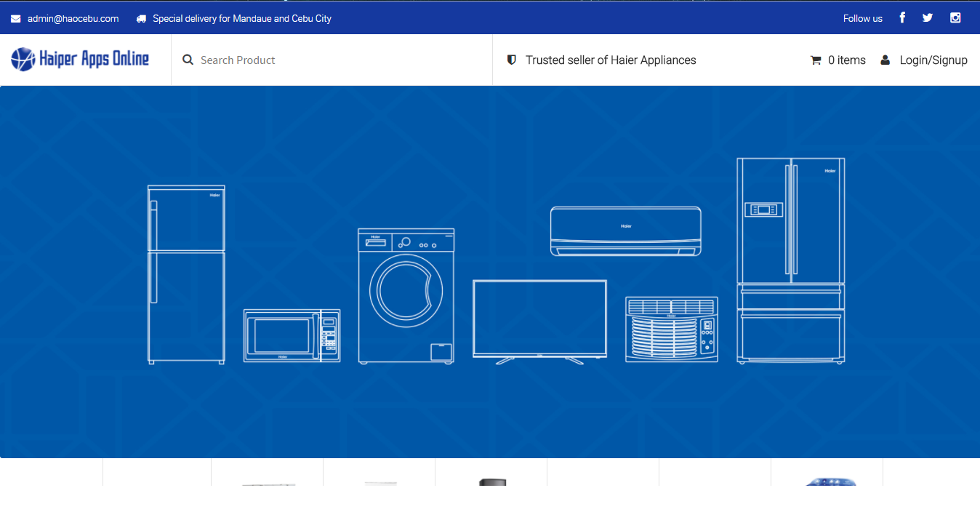The height and width of the screenshot is (512, 980).
Task: Click the Trusted seller of Haier Appliances text
Action: coord(611,60)
